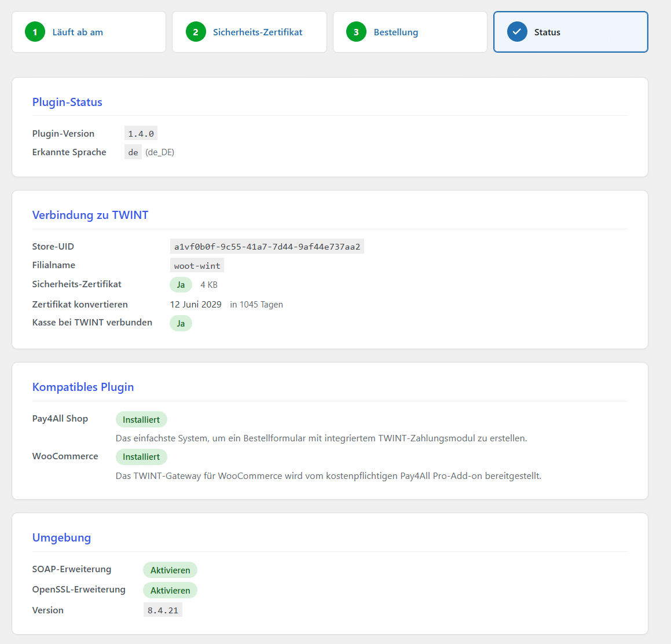This screenshot has height=644, width=671.
Task: Click Aktivieren badge for OpenSSL-Erweiterung
Action: tap(170, 591)
